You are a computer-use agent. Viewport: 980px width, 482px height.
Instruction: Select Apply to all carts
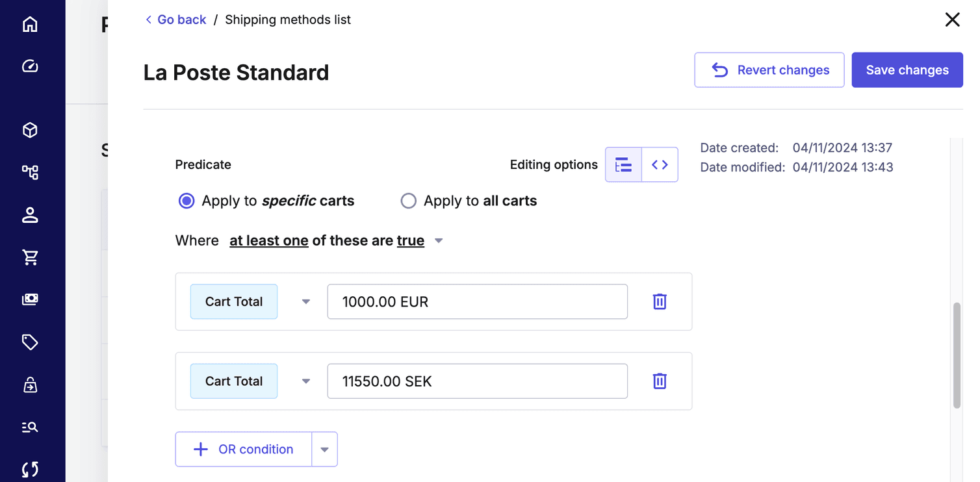click(x=408, y=201)
